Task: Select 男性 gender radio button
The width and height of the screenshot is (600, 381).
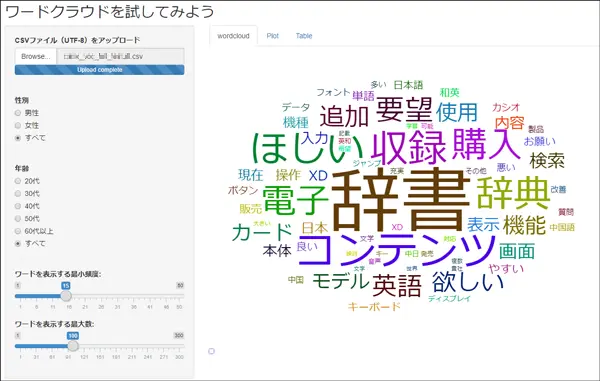Action: pyautogui.click(x=18, y=113)
